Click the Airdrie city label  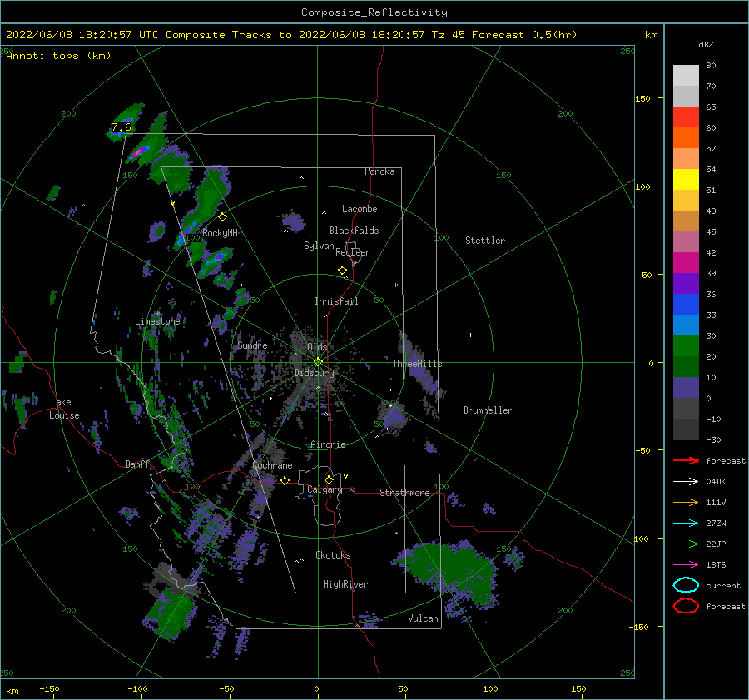coord(328,444)
